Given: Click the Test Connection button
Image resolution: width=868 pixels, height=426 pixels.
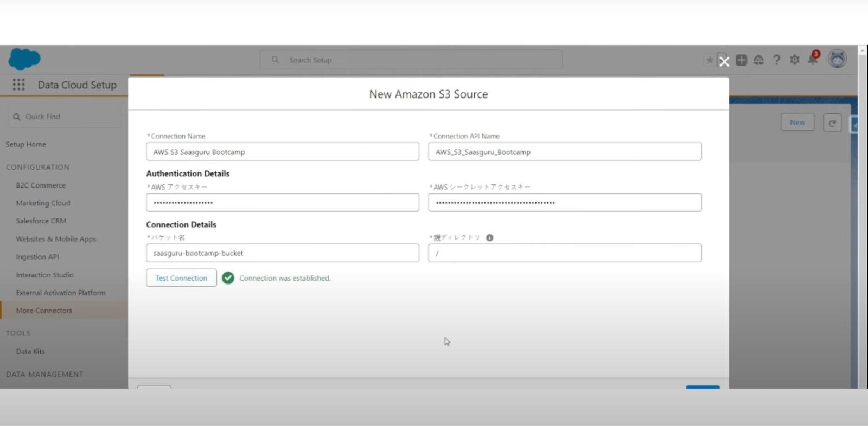Looking at the screenshot, I should click(x=181, y=278).
